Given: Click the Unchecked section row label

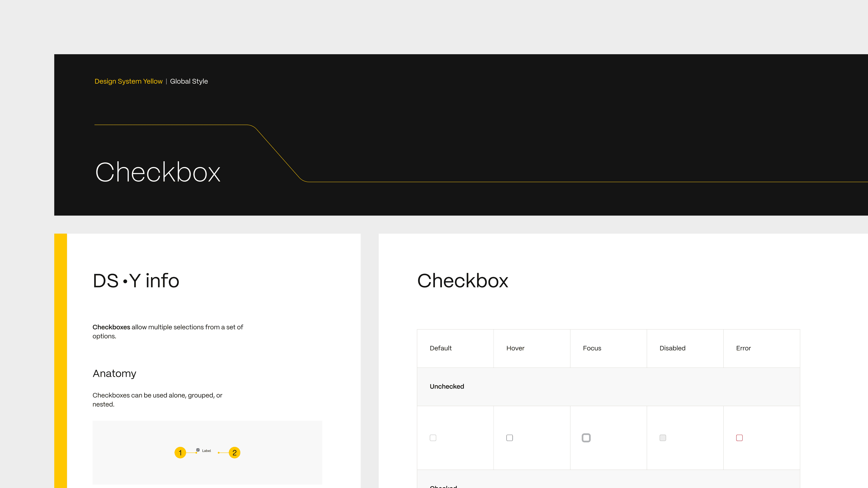Looking at the screenshot, I should [447, 387].
